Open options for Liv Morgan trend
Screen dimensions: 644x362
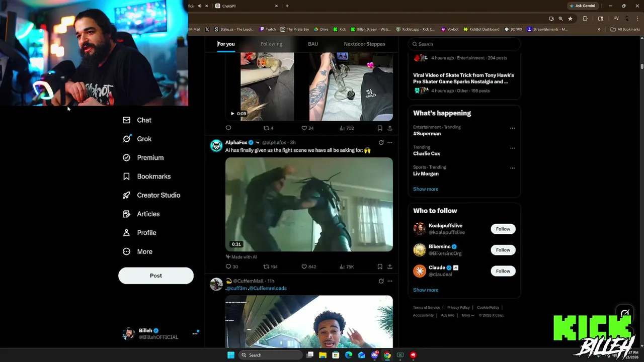[512, 168]
